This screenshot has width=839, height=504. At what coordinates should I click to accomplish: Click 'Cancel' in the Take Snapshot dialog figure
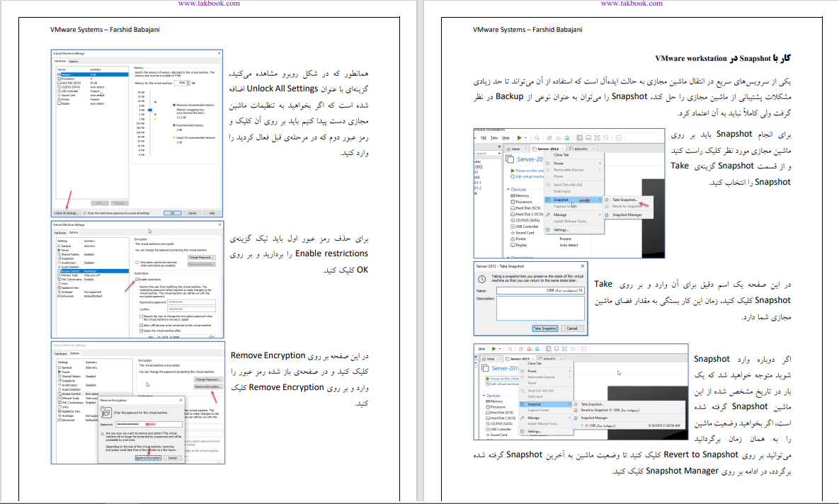point(572,328)
